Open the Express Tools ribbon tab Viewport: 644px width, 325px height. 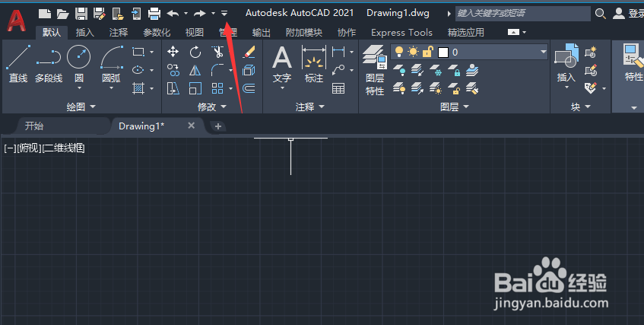tap(401, 33)
